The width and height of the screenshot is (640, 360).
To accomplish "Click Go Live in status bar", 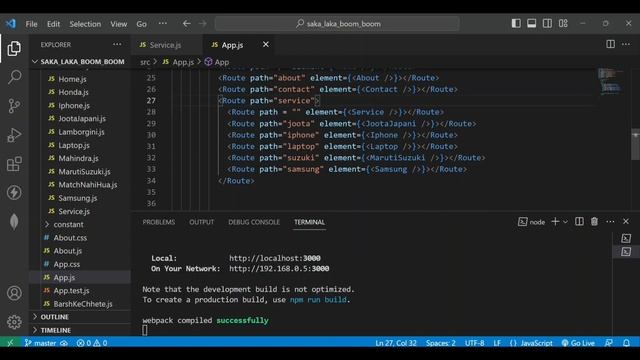I will (x=578, y=343).
